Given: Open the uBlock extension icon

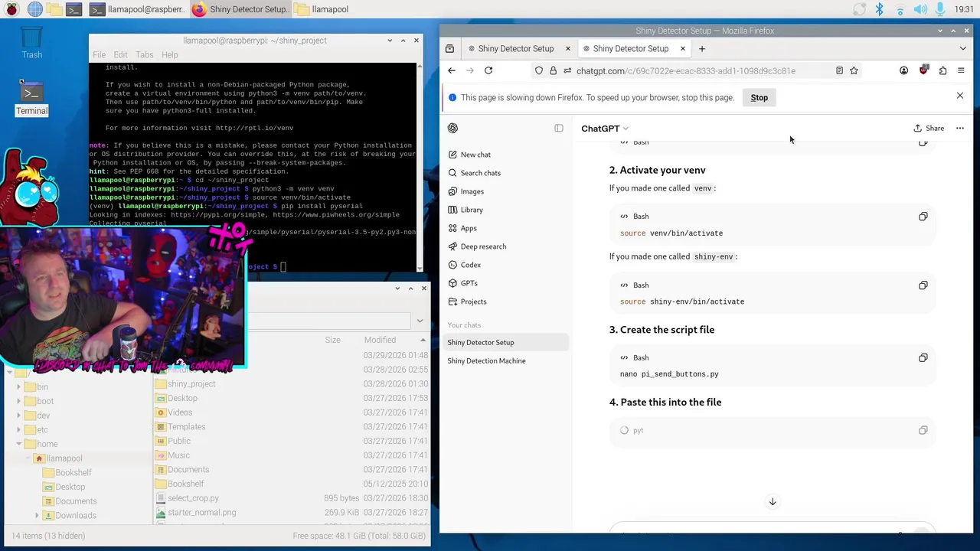Looking at the screenshot, I should point(923,70).
